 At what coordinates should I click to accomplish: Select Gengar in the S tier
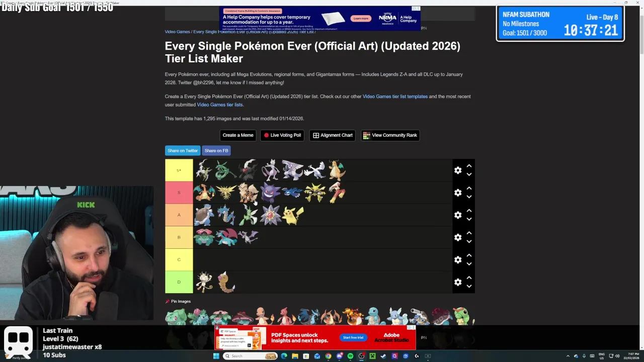(271, 193)
